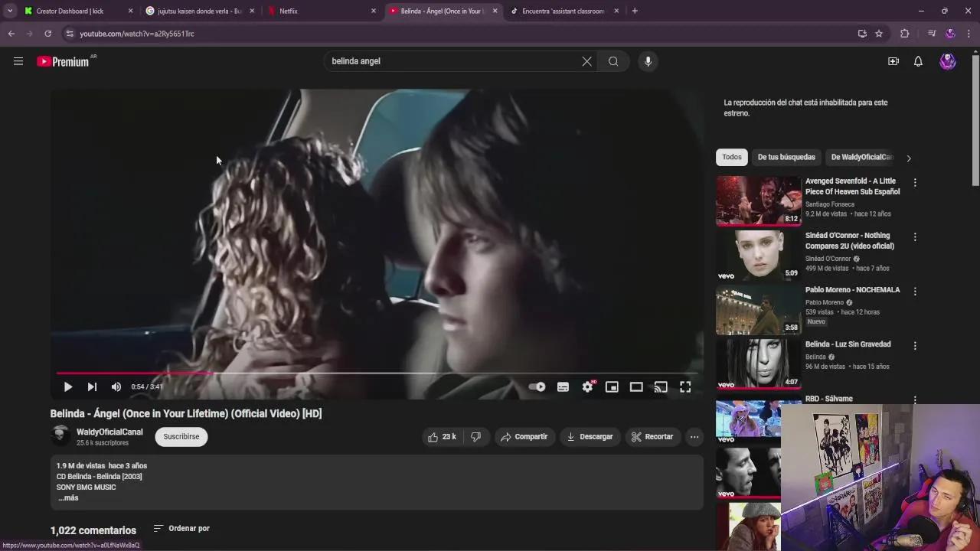The height and width of the screenshot is (551, 980).
Task: Open options for Pablo Moreno NOCHEMALA video
Action: pos(915,292)
